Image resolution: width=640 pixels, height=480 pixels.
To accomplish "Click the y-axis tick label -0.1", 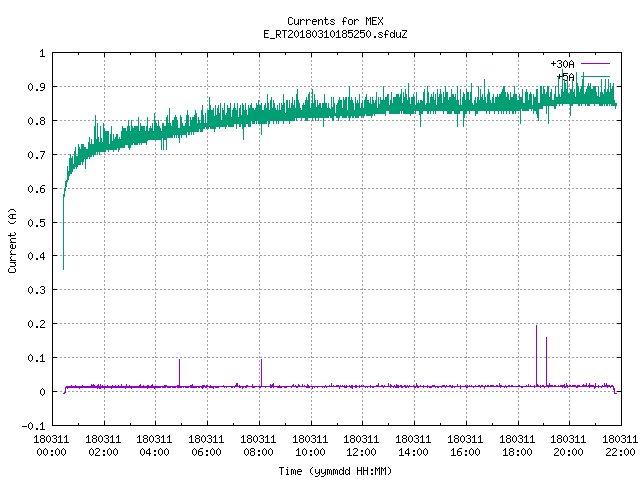I will [33, 426].
